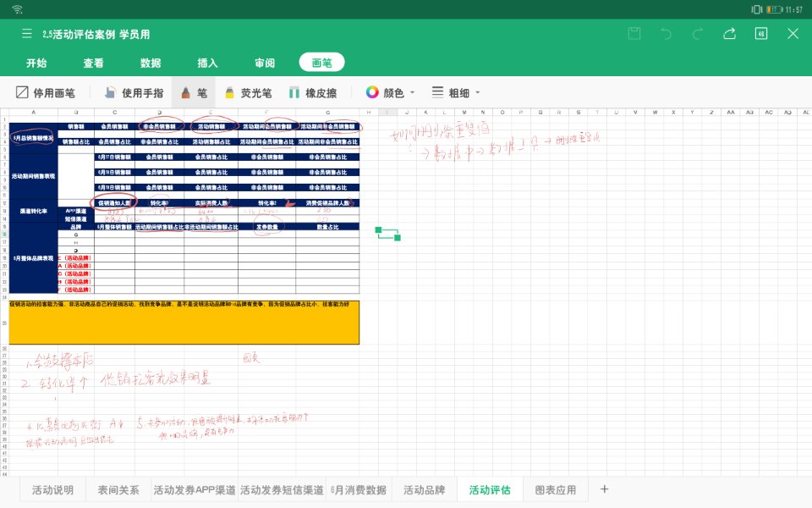
Task: Expand the 粗细 thickness dropdown
Action: 456,93
